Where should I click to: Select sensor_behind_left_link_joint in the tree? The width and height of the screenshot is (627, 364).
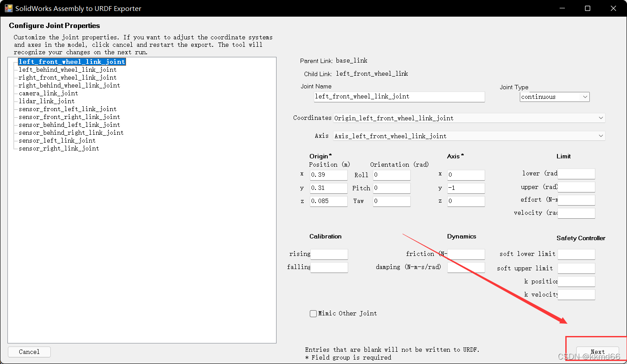69,125
